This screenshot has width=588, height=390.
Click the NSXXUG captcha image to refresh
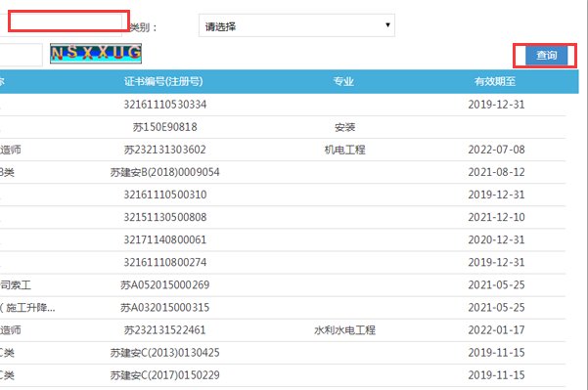96,53
